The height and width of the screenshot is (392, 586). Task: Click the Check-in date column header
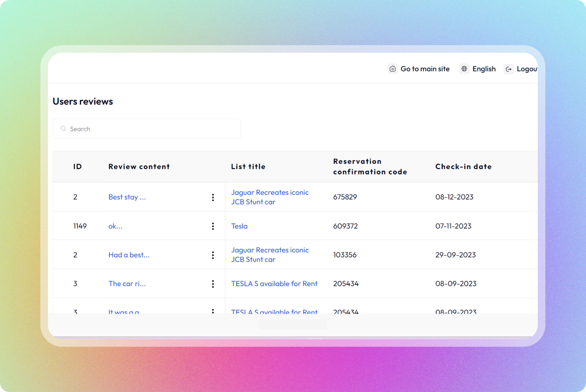(x=463, y=166)
